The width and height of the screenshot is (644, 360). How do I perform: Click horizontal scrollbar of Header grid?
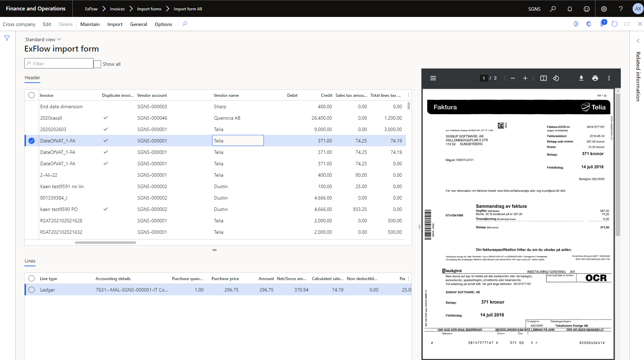pyautogui.click(x=105, y=242)
